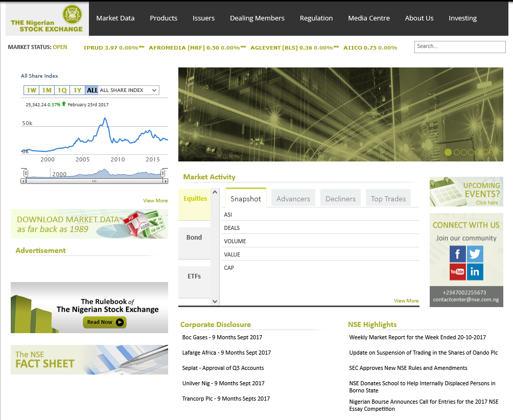Select the 1Y chart range toggle
The image size is (513, 420).
[77, 90]
